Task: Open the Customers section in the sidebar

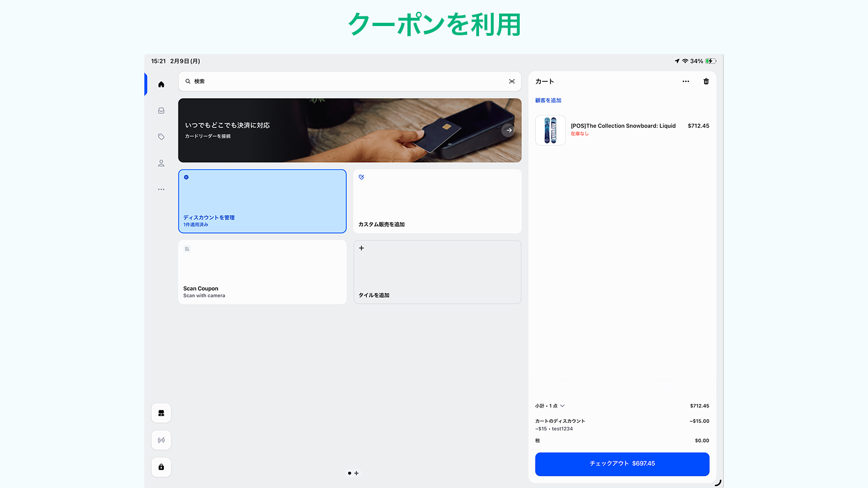Action: tap(161, 163)
